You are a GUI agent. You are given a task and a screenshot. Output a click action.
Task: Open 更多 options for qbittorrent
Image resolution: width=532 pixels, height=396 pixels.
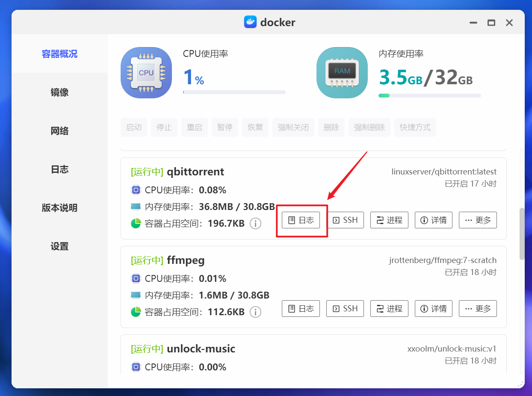[478, 220]
